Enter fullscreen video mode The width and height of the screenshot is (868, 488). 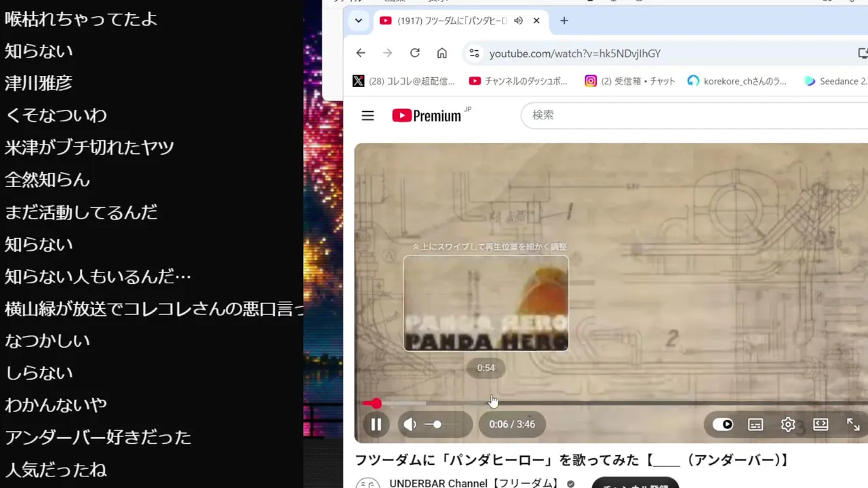[x=853, y=425]
